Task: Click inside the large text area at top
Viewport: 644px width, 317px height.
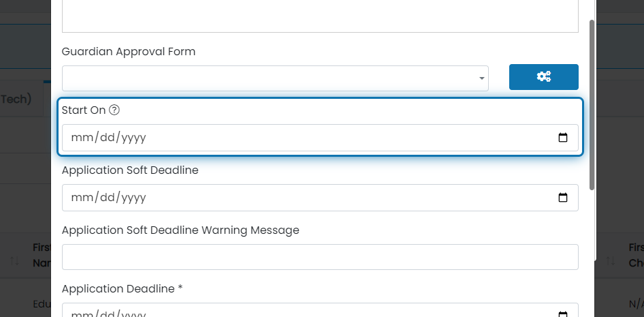Action: click(320, 16)
